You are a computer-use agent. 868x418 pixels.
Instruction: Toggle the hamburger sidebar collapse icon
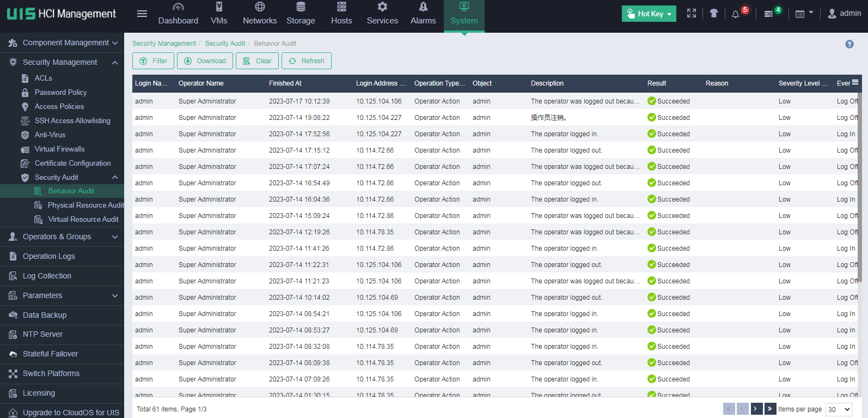[142, 14]
